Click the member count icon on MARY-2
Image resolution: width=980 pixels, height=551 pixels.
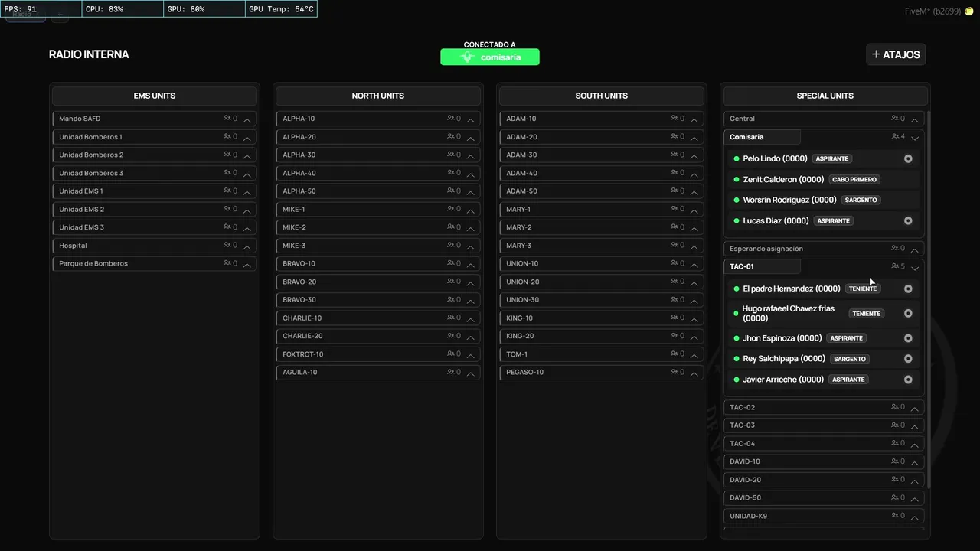pyautogui.click(x=675, y=227)
